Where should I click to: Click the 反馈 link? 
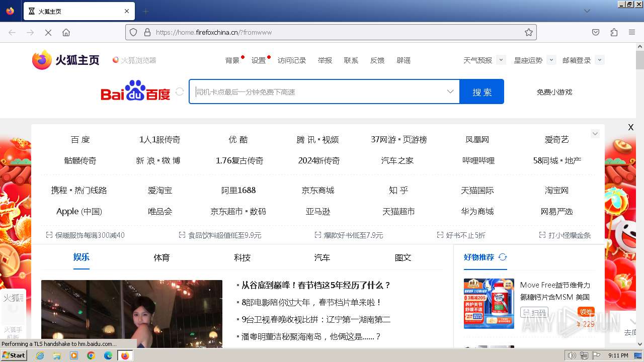(377, 60)
